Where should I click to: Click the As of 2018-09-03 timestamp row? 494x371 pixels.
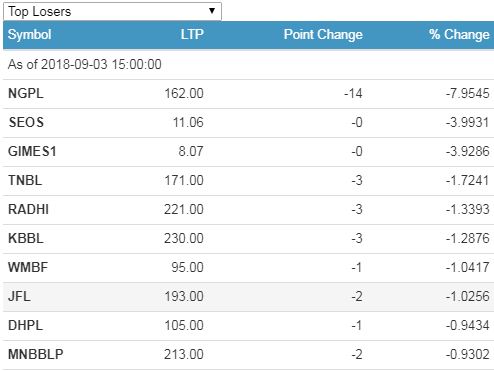[248, 64]
